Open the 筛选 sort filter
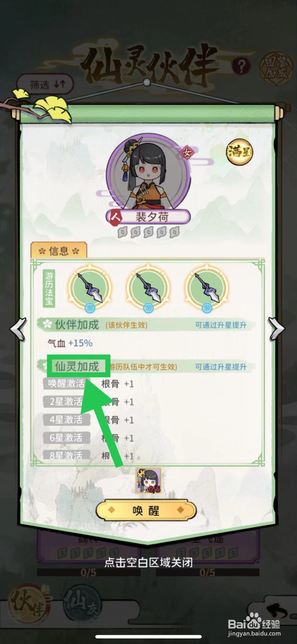Viewport: 297px width, 644px height. (45, 85)
